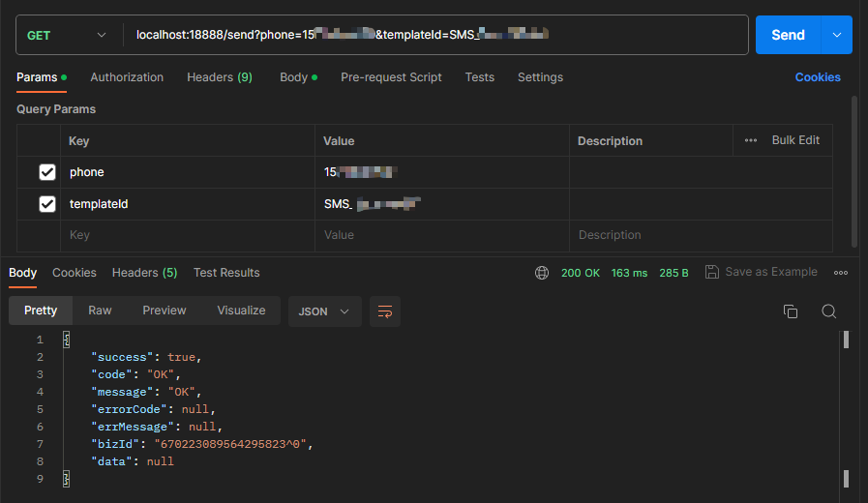Click the empty Value placeholder field
This screenshot has height=503, width=868.
coord(442,235)
